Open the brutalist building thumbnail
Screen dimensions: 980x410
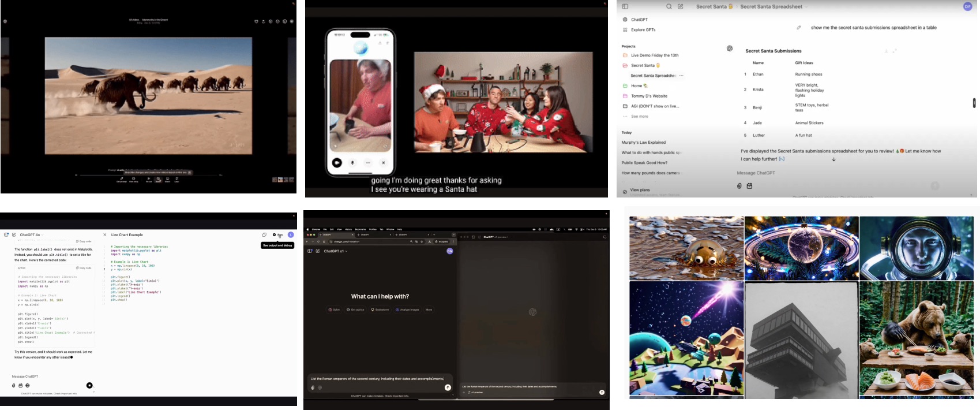(801, 340)
